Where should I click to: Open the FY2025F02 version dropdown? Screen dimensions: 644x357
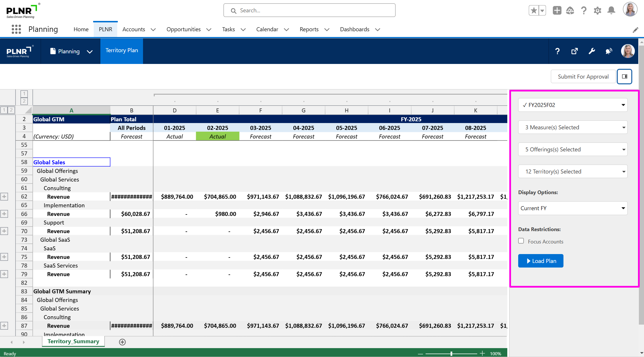573,105
